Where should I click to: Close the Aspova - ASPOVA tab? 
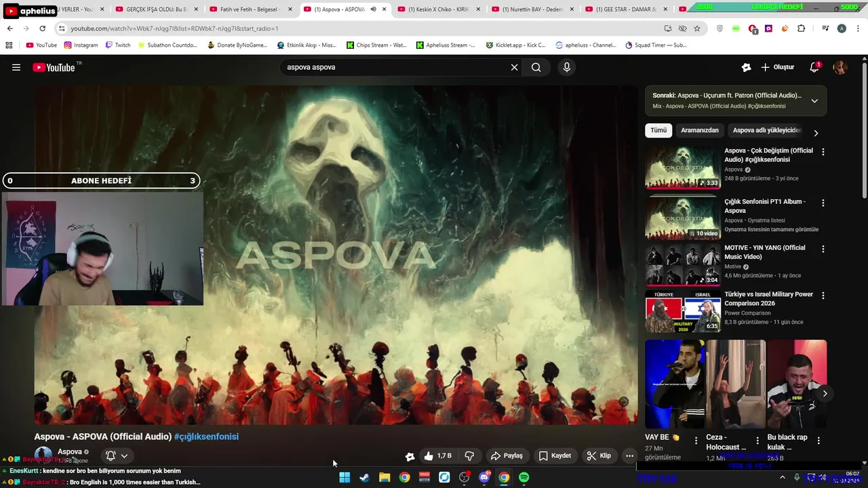(x=384, y=9)
